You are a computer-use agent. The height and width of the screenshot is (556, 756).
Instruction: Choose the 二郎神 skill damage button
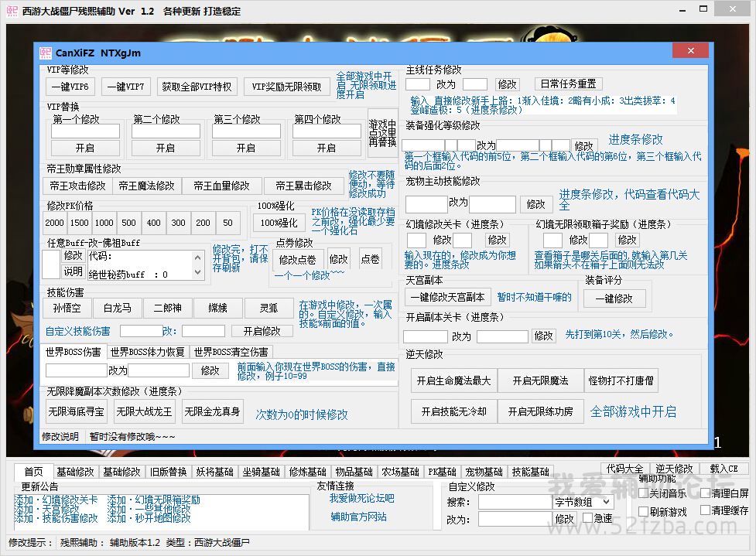click(167, 309)
